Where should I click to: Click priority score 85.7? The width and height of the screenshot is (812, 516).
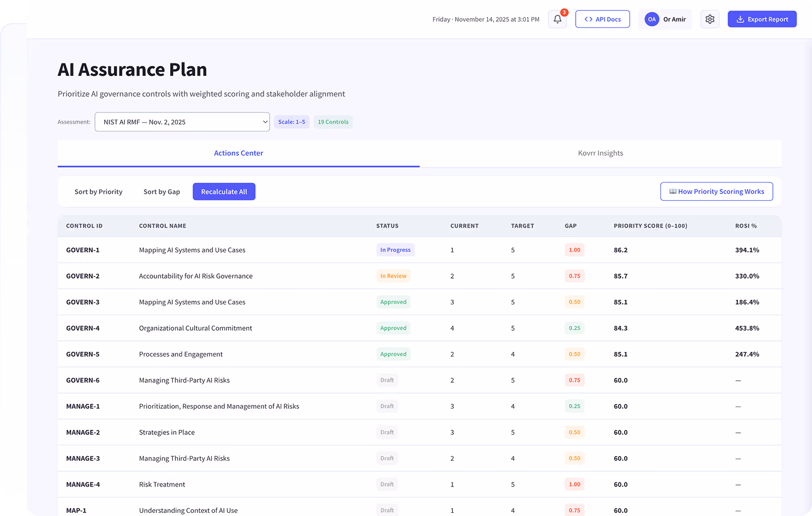pyautogui.click(x=621, y=276)
